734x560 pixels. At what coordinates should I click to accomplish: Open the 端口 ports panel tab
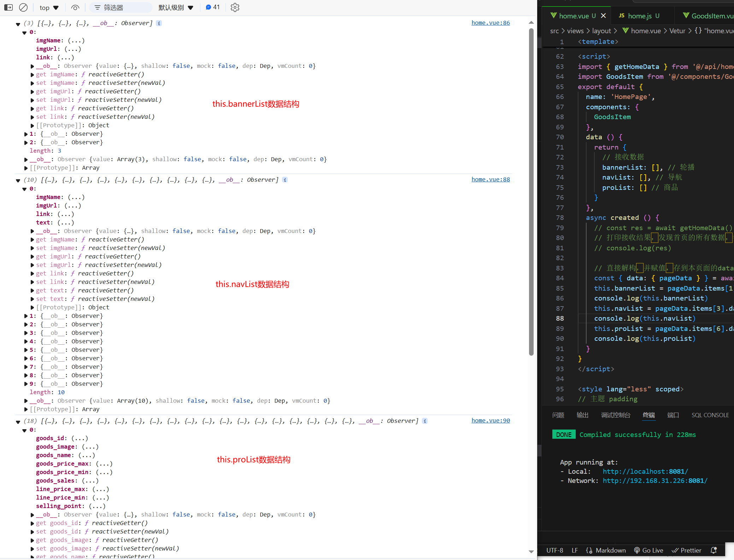pos(673,415)
